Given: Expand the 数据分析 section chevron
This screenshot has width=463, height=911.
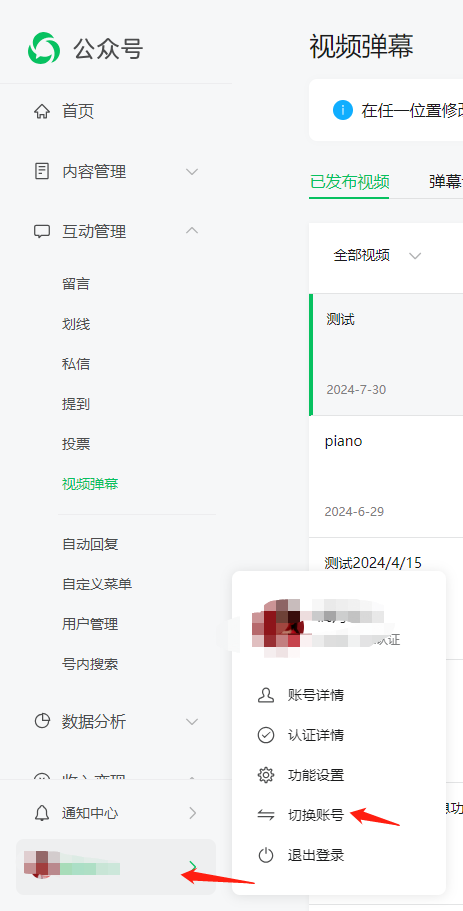Looking at the screenshot, I should coord(192,722).
